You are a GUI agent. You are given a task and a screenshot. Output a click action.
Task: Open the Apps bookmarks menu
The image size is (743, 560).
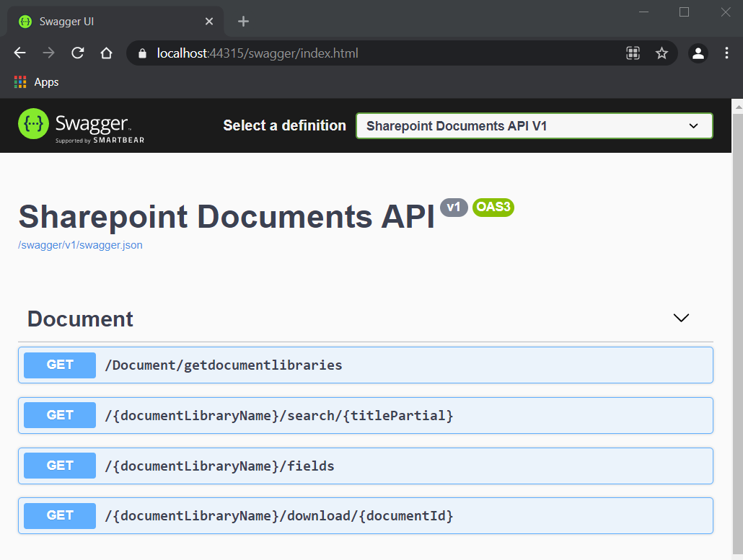(35, 81)
